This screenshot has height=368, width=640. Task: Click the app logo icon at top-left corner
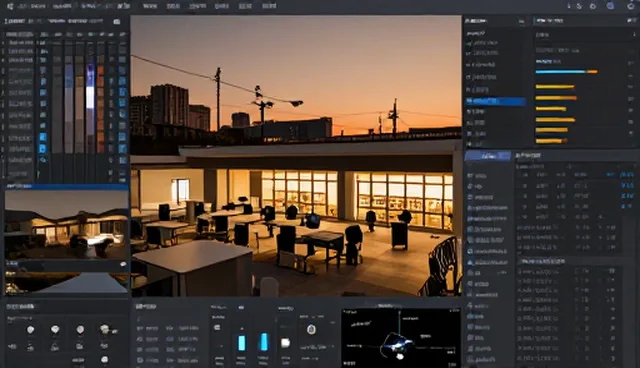point(10,6)
